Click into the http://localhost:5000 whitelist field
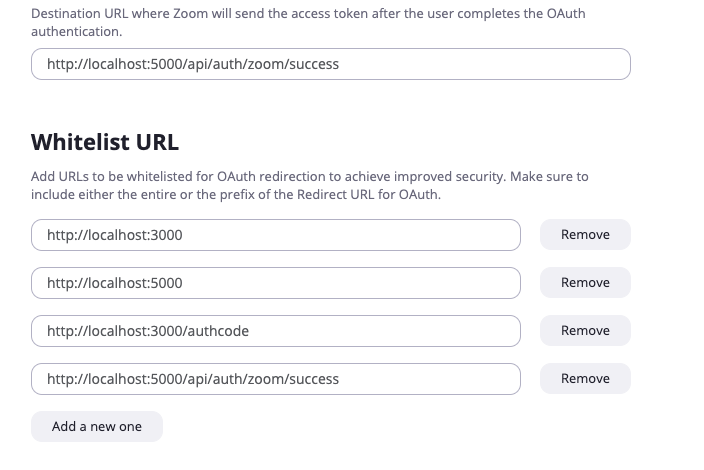 tap(276, 283)
